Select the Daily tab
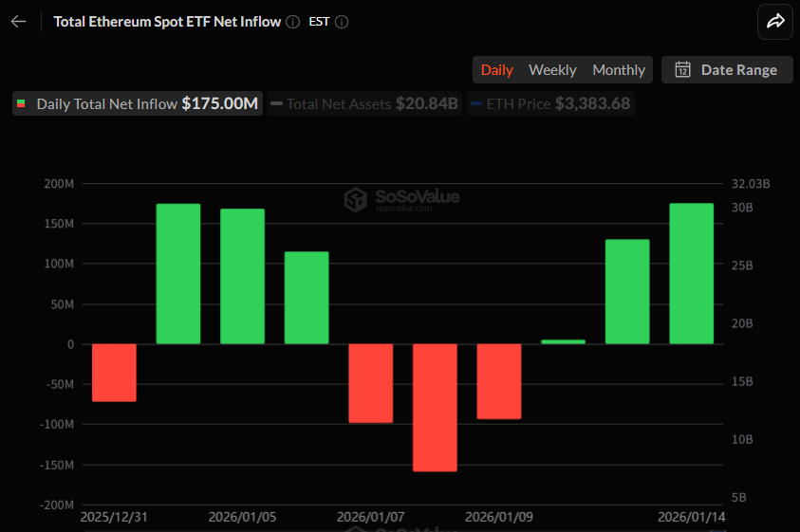Image resolution: width=800 pixels, height=532 pixels. (x=496, y=69)
